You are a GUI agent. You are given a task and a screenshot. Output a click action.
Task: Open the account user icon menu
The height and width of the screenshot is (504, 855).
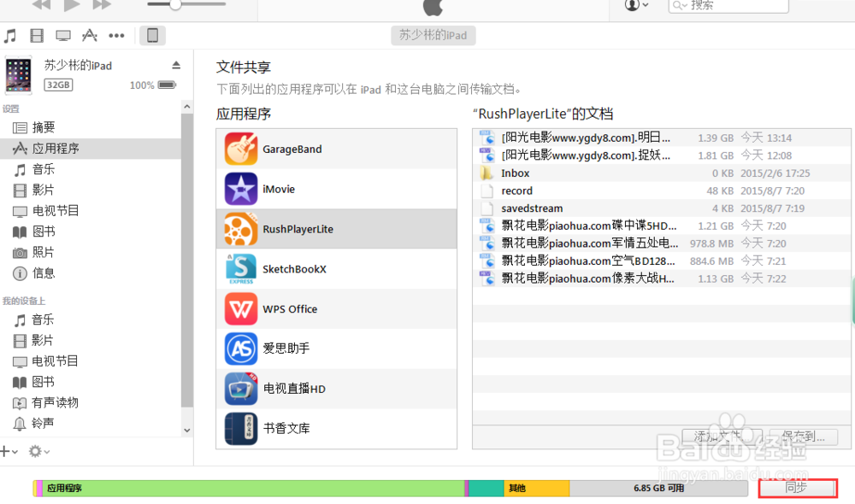(x=636, y=5)
